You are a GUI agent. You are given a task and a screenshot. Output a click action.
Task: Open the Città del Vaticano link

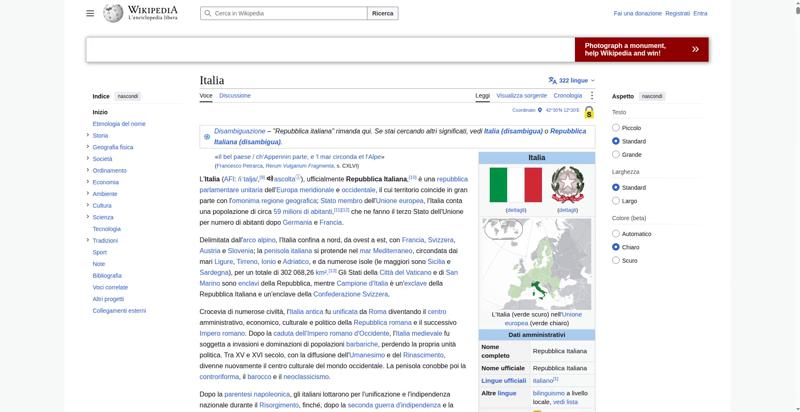tap(404, 272)
